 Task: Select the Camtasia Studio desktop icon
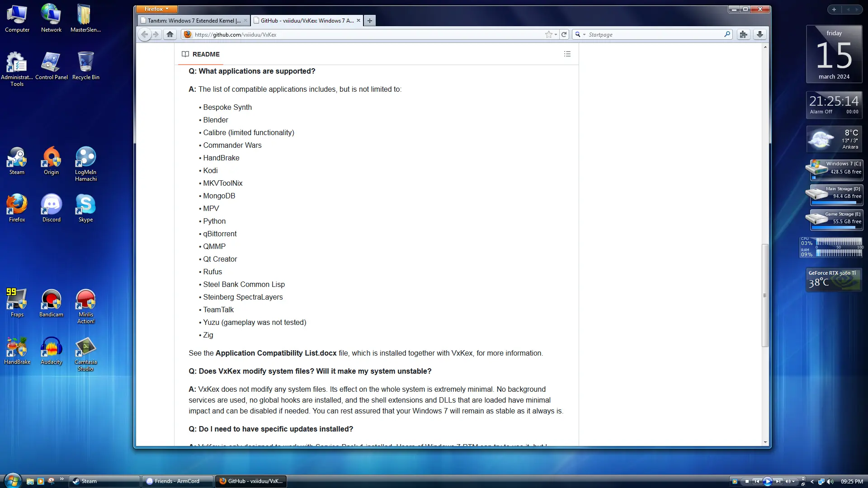pos(85,353)
